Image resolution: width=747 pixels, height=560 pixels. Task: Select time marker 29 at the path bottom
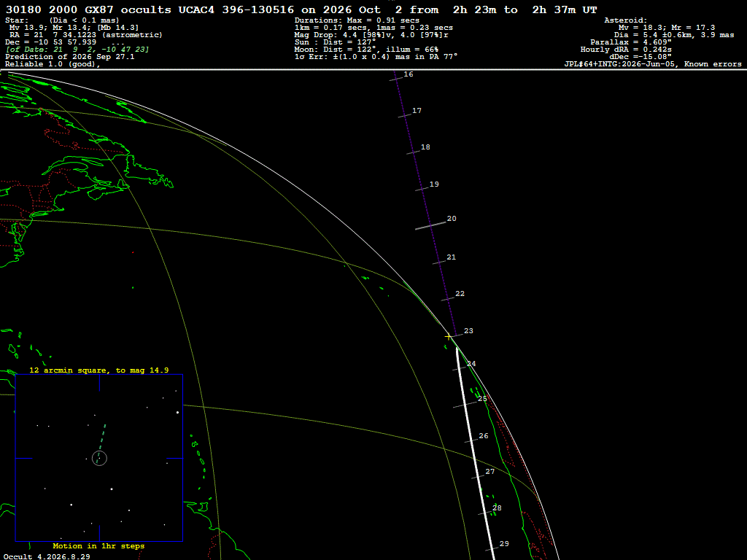point(504,544)
